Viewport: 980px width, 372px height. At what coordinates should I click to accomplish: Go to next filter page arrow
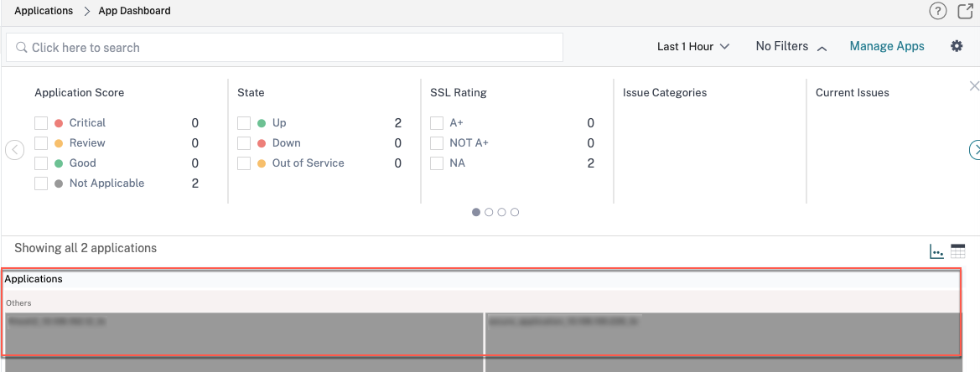tap(974, 150)
